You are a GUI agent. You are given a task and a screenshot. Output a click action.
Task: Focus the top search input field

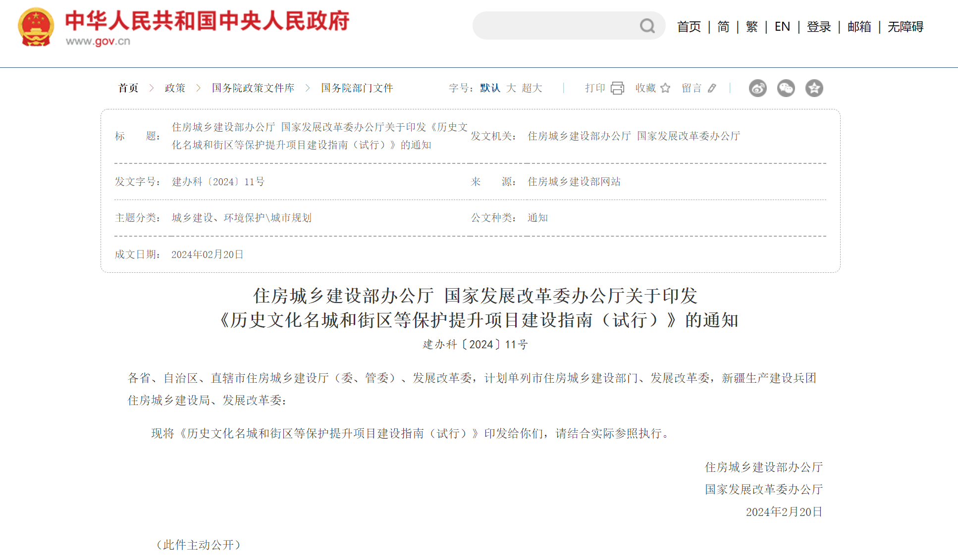555,26
